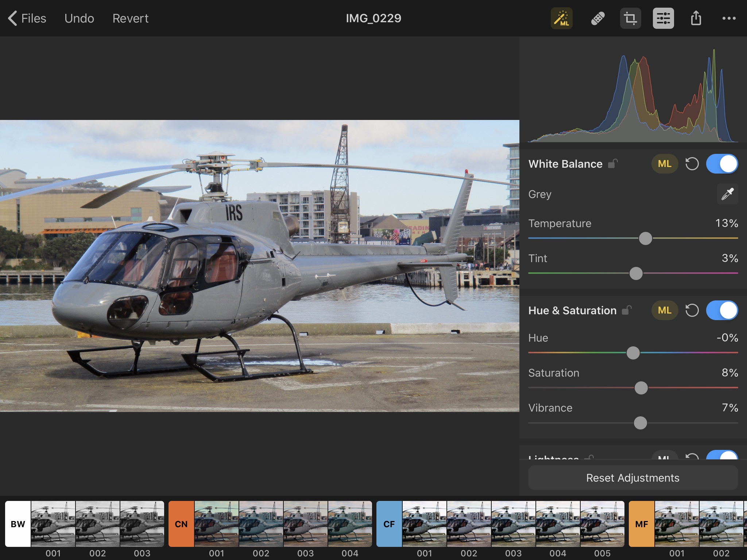Open the more options menu
This screenshot has height=560, width=747.
729,18
